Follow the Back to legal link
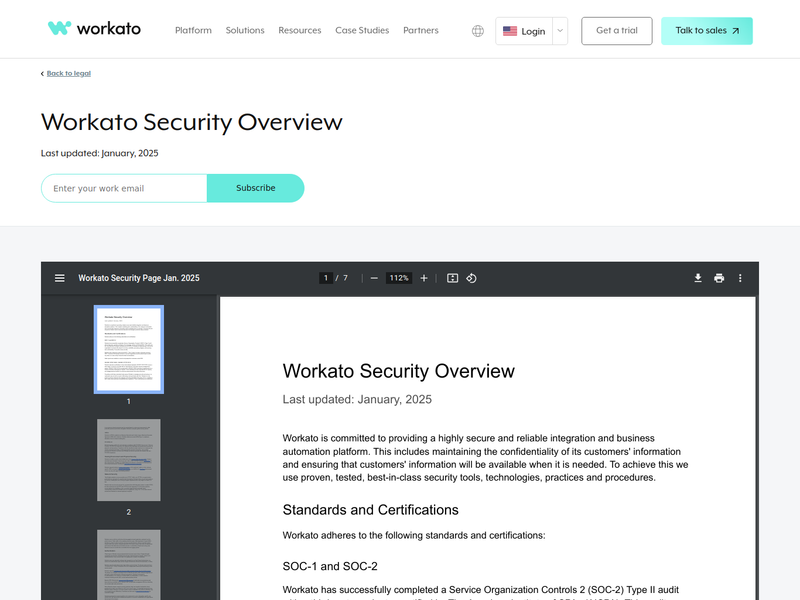Image resolution: width=800 pixels, height=600 pixels. (69, 73)
